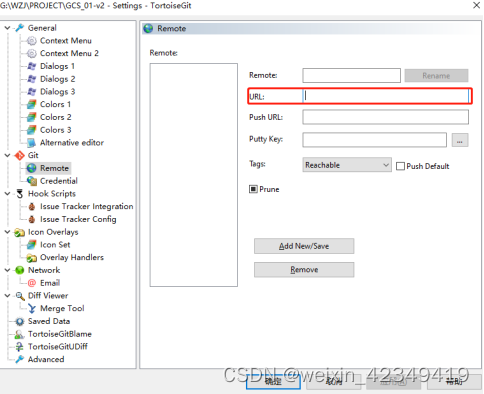Enable the Push Default checkbox

(400, 166)
